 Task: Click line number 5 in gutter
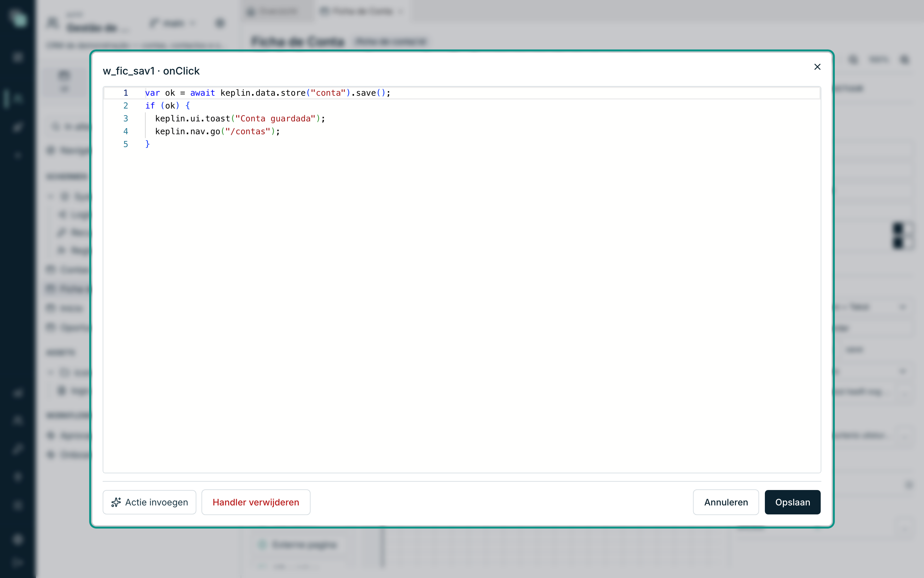click(126, 144)
